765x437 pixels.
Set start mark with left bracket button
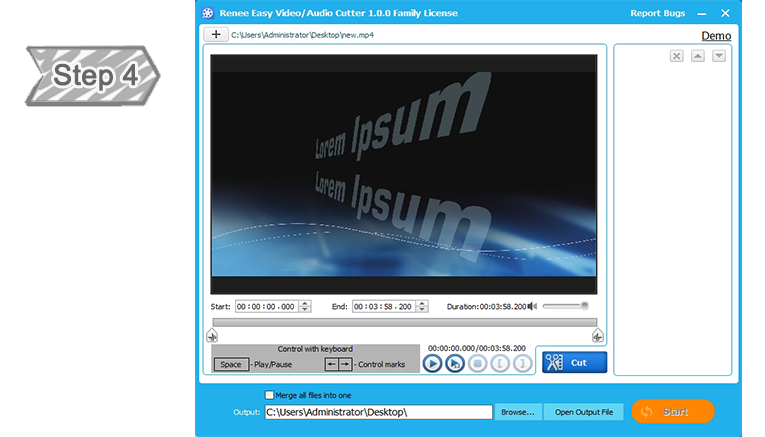(x=499, y=364)
